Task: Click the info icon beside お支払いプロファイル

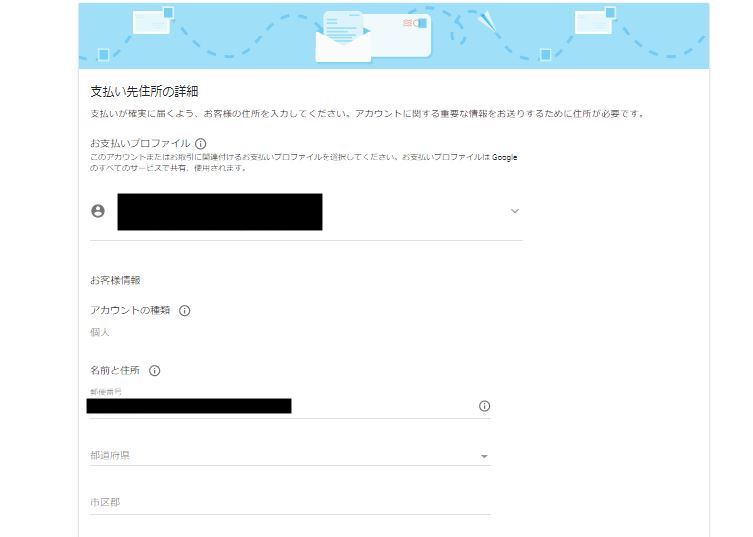Action: pyautogui.click(x=201, y=144)
